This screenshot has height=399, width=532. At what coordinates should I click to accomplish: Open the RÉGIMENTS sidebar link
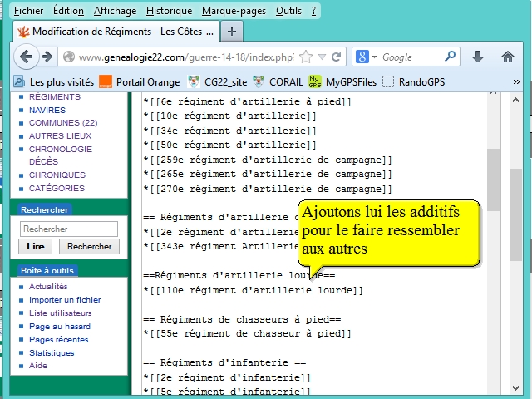tap(55, 97)
